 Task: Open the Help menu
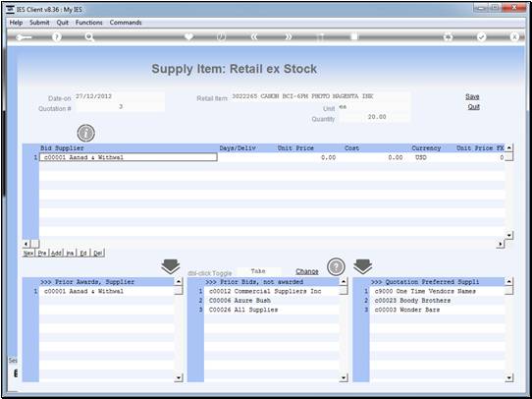(16, 23)
